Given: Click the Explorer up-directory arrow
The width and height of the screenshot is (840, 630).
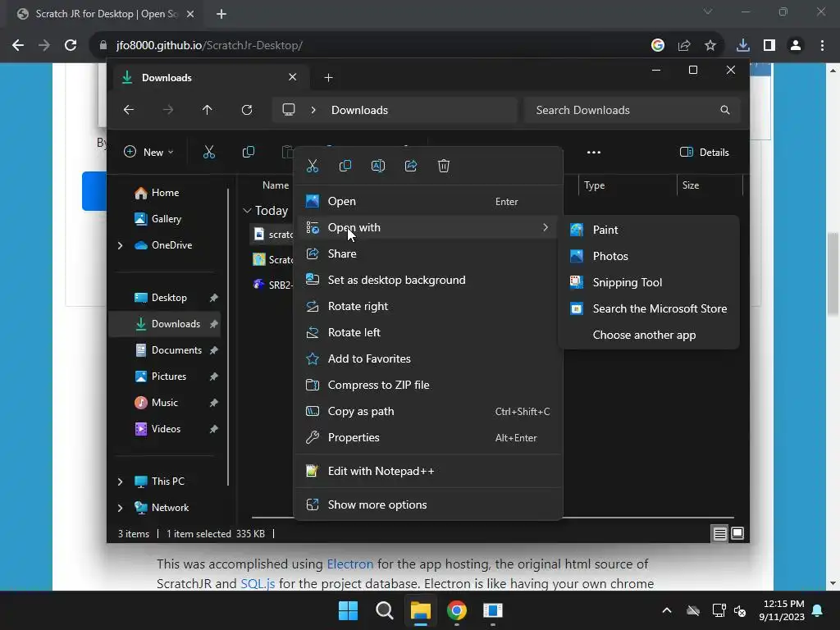Looking at the screenshot, I should point(208,110).
